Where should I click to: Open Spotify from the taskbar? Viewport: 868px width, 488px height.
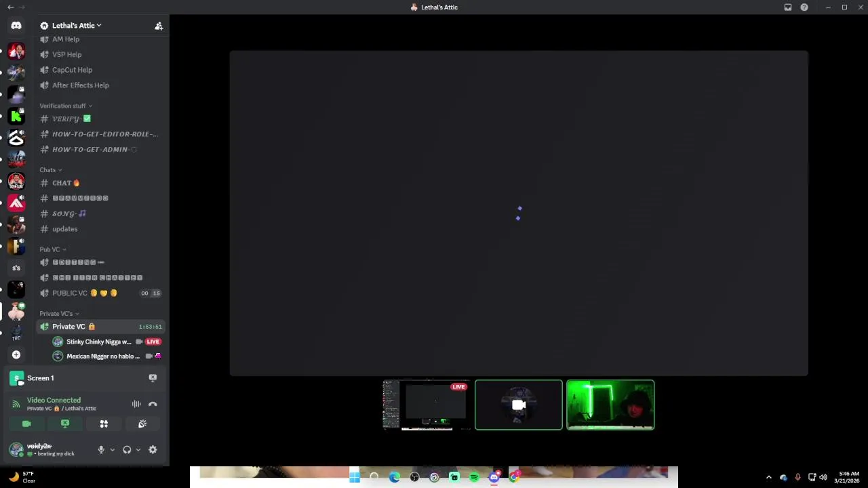pos(474,477)
